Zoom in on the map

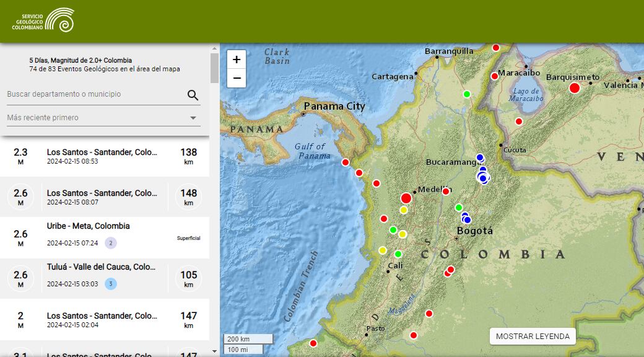[237, 59]
